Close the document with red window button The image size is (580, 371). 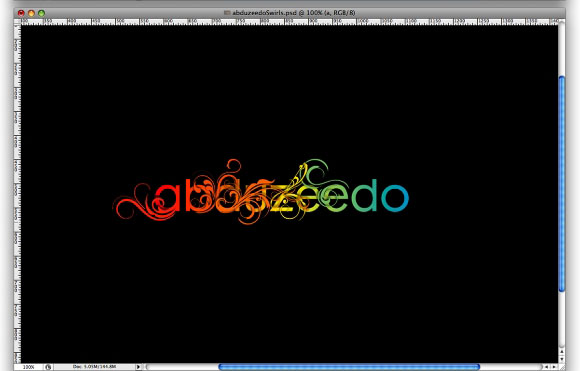point(21,13)
